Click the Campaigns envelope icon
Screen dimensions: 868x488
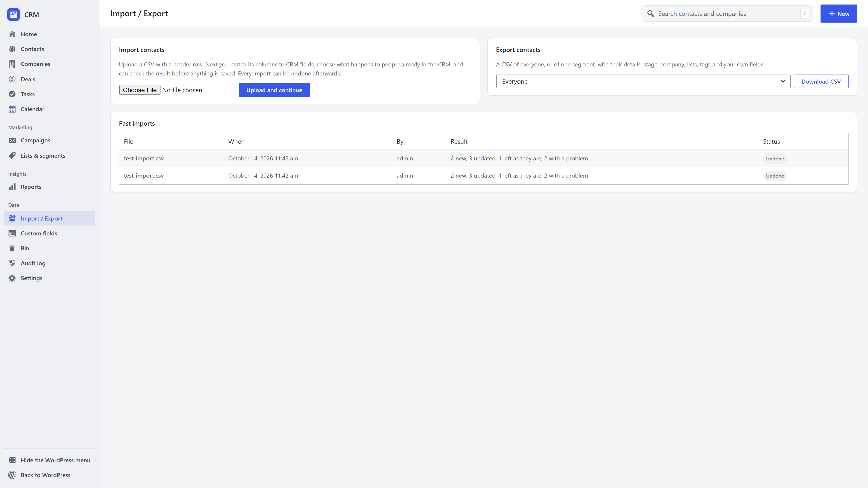coord(12,141)
